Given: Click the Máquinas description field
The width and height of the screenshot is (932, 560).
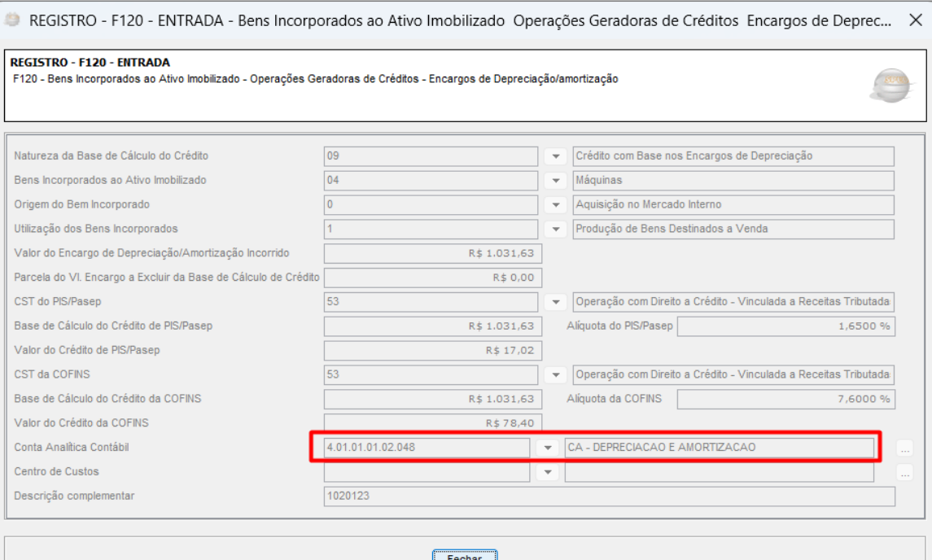Looking at the screenshot, I should pyautogui.click(x=733, y=181).
